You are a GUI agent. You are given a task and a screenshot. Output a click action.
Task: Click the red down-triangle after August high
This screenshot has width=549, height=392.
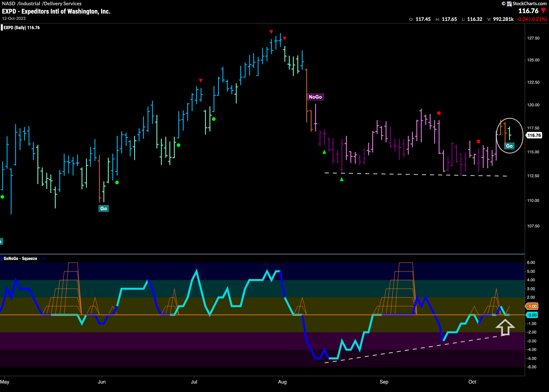tap(285, 38)
